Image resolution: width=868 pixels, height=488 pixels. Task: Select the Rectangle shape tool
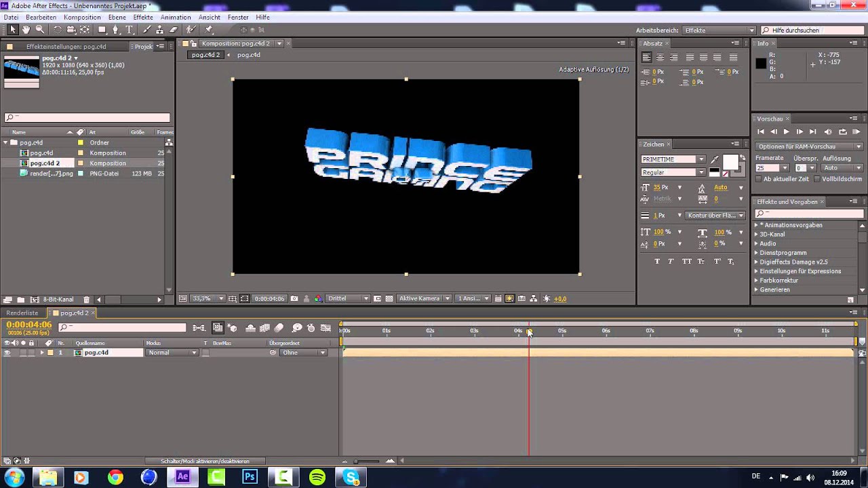[102, 30]
